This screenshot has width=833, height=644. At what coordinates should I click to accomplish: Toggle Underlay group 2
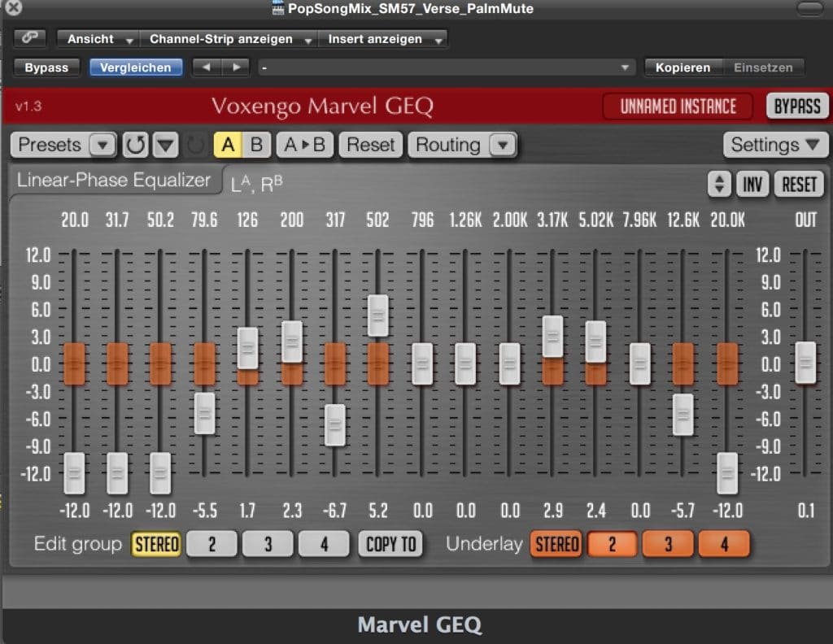[612, 544]
